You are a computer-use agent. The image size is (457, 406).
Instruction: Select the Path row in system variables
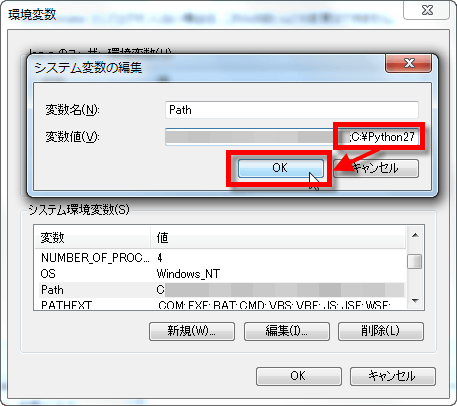pyautogui.click(x=220, y=290)
